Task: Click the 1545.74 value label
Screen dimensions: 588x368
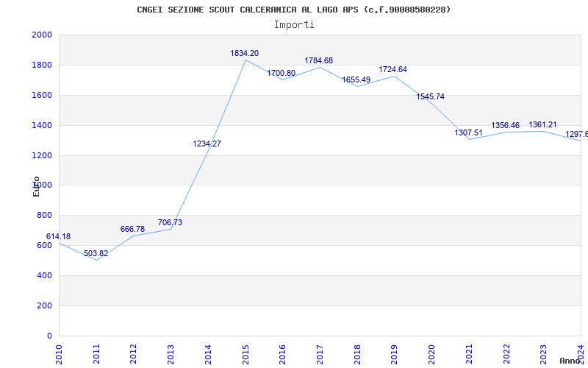Action: pyautogui.click(x=430, y=97)
